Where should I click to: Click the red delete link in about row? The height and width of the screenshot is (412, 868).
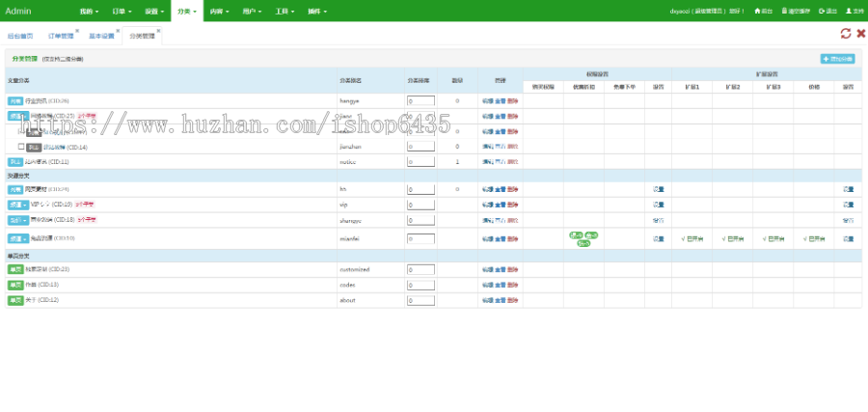coord(513,300)
